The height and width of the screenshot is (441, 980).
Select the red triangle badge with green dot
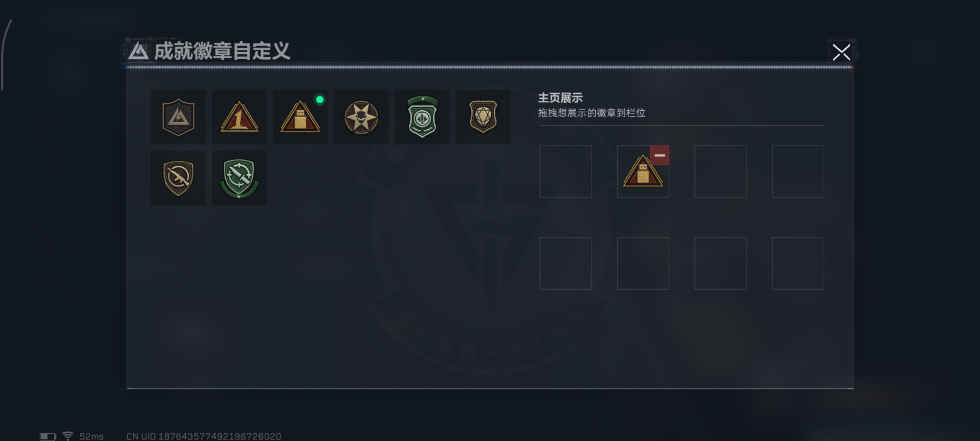(x=300, y=117)
